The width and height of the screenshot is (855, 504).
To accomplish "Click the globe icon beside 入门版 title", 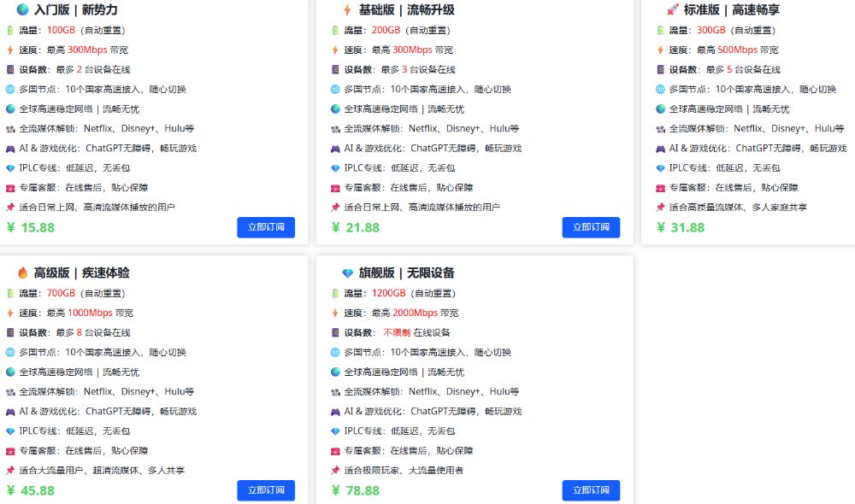I will click(x=22, y=10).
